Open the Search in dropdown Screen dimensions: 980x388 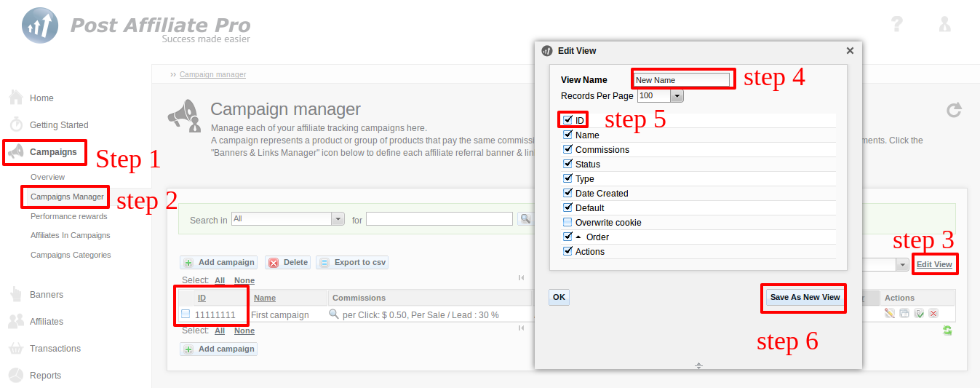pos(338,218)
